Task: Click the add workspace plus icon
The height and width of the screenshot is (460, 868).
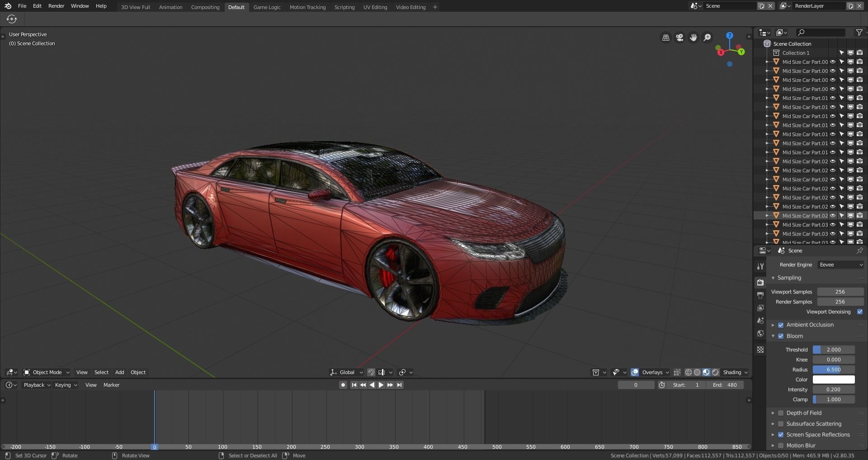Action: tap(435, 7)
